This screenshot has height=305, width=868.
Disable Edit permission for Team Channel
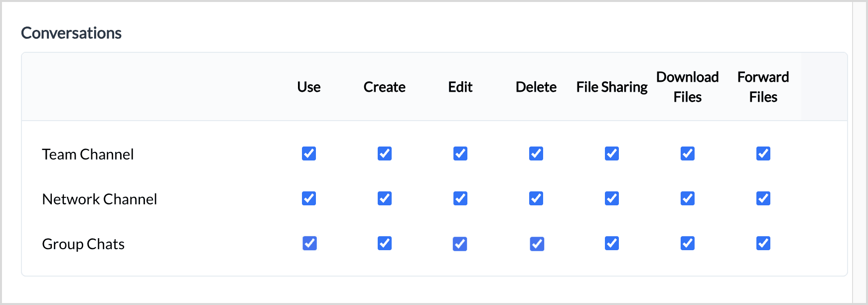coord(460,153)
